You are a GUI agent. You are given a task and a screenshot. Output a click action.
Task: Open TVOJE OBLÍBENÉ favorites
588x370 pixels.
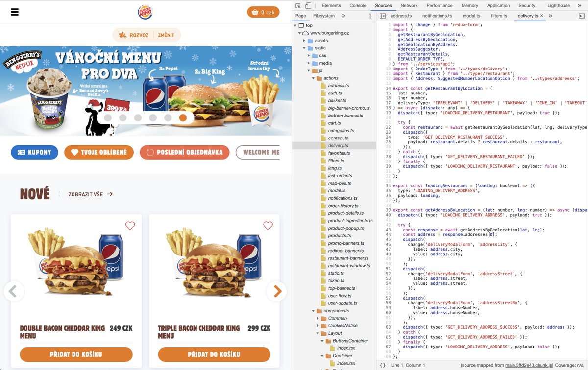(x=99, y=152)
